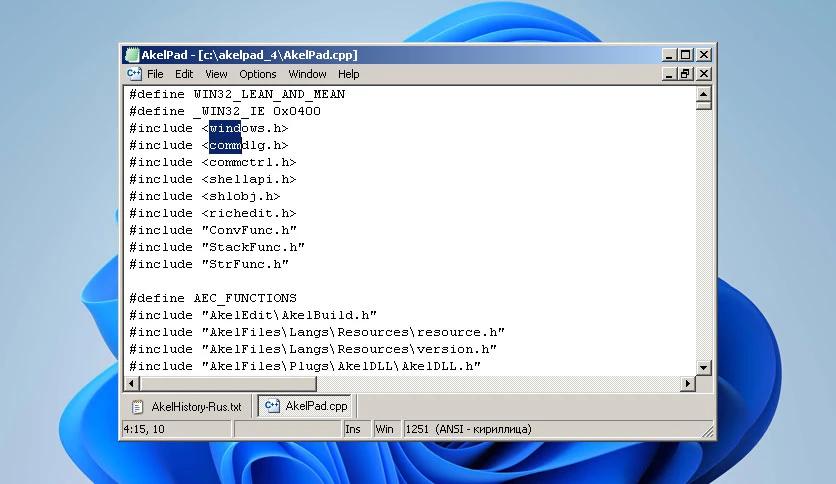836x484 pixels.
Task: Minimize the AkelPad main window
Action: point(669,55)
